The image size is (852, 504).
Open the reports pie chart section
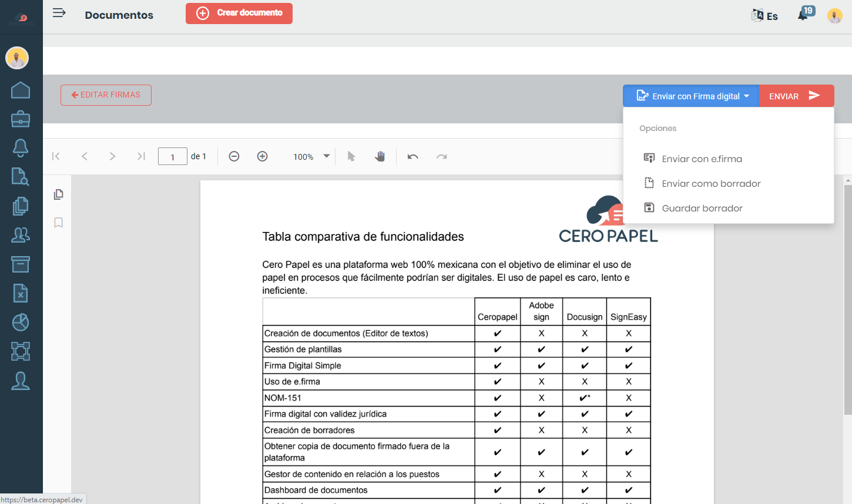click(x=20, y=322)
